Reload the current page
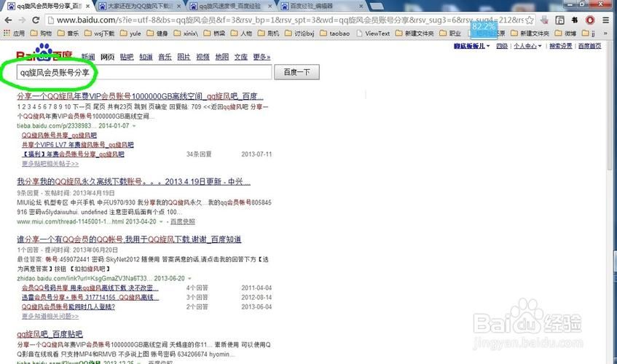The width and height of the screenshot is (617, 364). 36,20
